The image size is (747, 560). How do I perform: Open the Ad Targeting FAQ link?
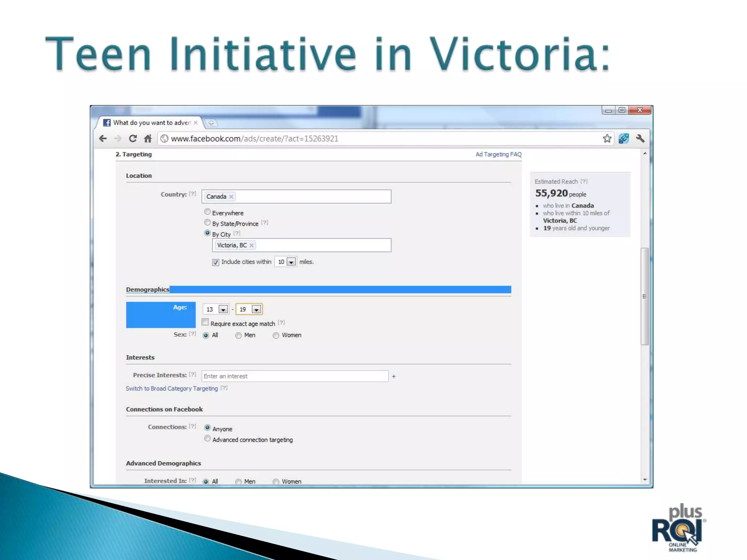498,154
